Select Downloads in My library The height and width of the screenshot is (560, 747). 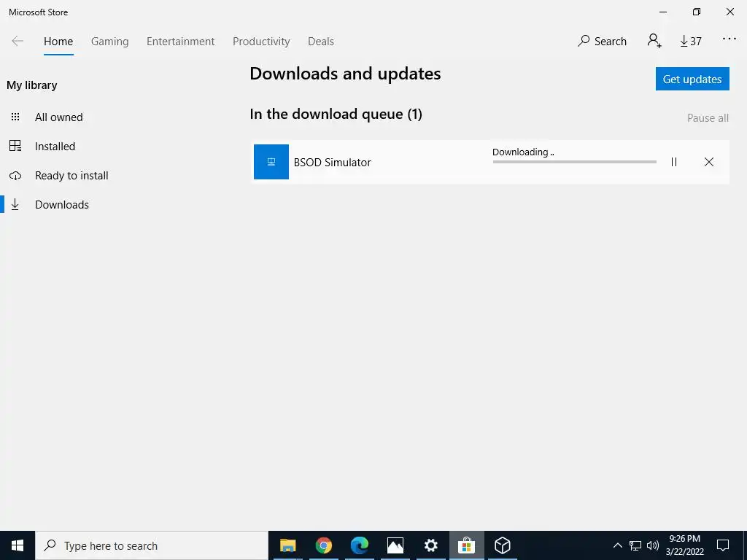tap(62, 205)
